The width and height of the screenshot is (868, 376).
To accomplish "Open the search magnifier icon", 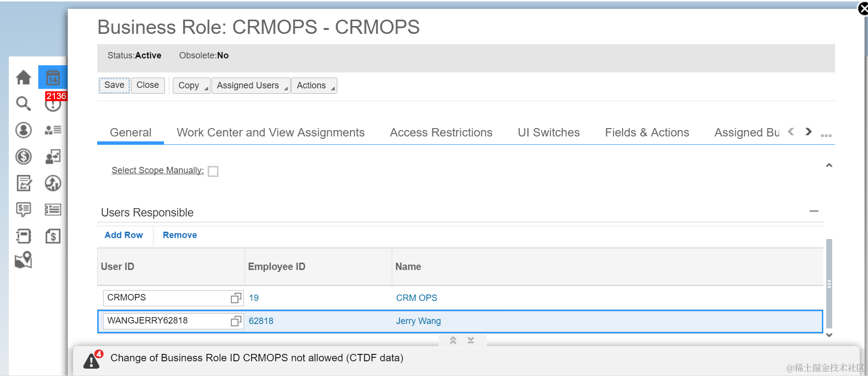I will coord(24,104).
